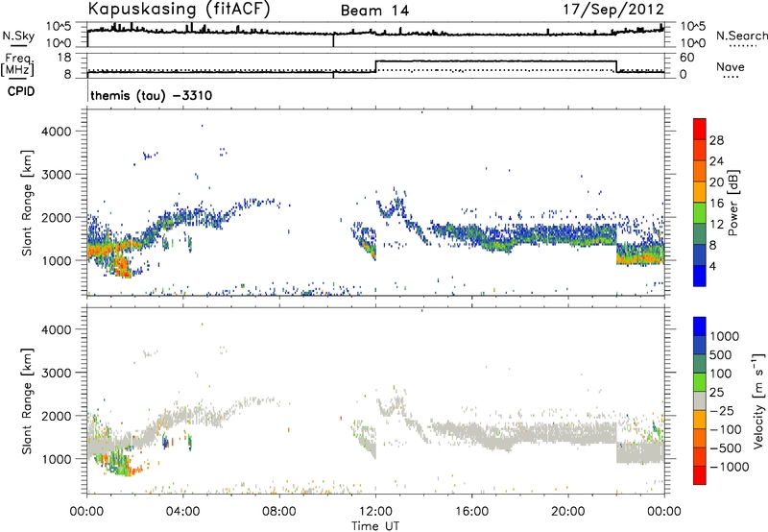Click the 'N.Search' legend label
Image resolution: width=768 pixels, height=532 pixels.
(741, 36)
